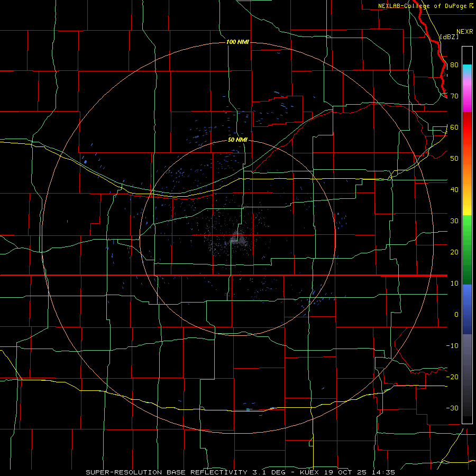Click the dBZ unit label above color scale
This screenshot has height=476, width=476.
click(449, 36)
